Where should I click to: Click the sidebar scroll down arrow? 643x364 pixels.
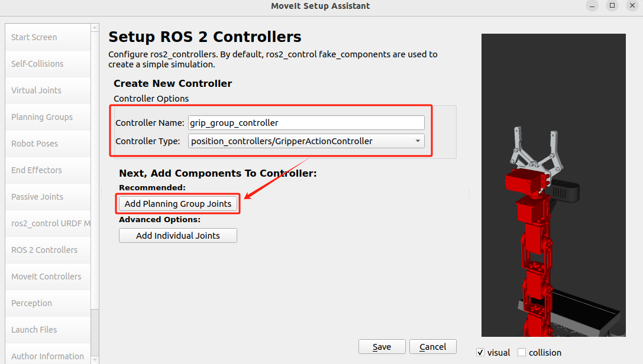[95, 360]
